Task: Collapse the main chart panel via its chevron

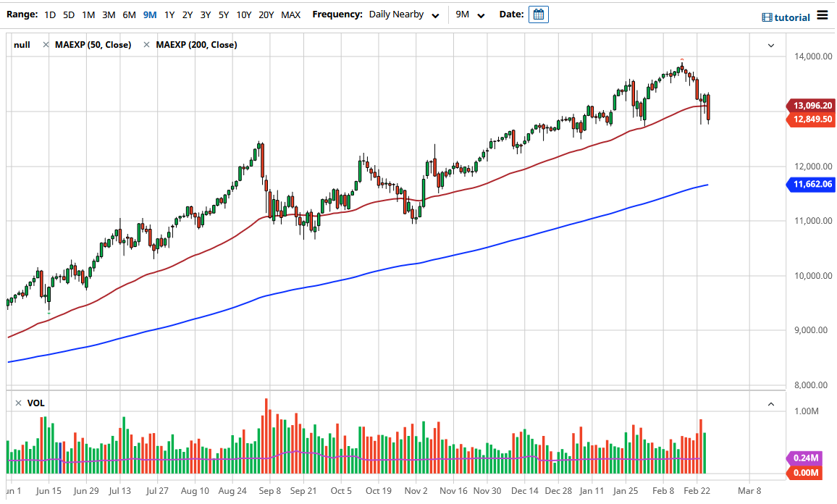Action: (x=770, y=45)
